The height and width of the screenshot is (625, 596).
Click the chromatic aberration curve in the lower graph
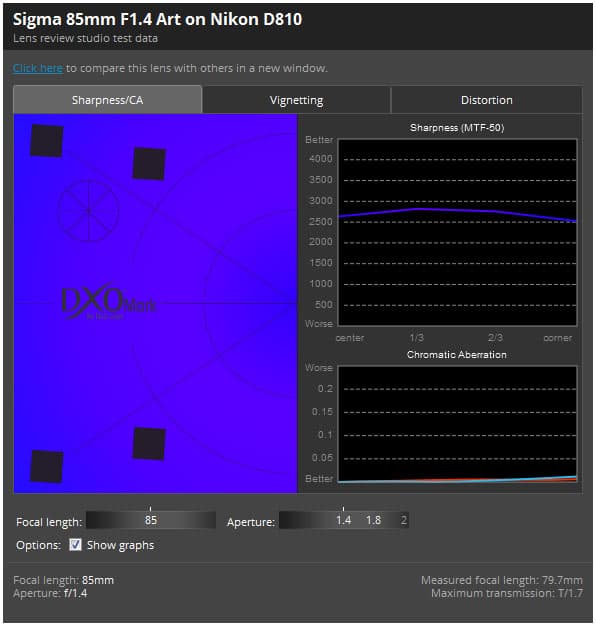pyautogui.click(x=457, y=480)
